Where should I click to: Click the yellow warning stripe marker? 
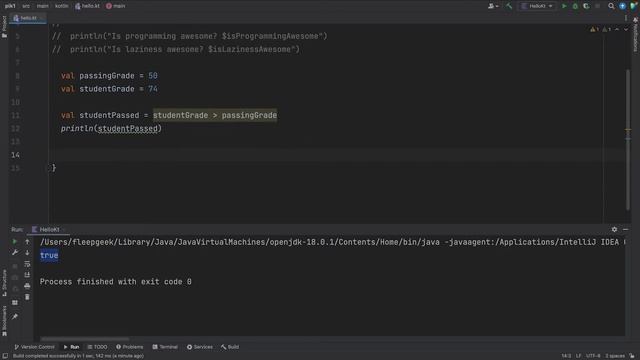click(x=628, y=130)
